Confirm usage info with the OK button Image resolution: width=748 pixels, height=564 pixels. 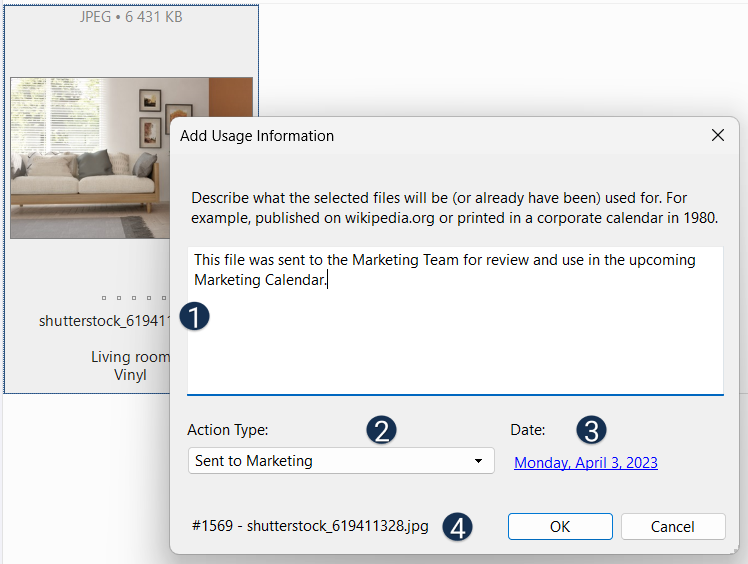(x=560, y=526)
